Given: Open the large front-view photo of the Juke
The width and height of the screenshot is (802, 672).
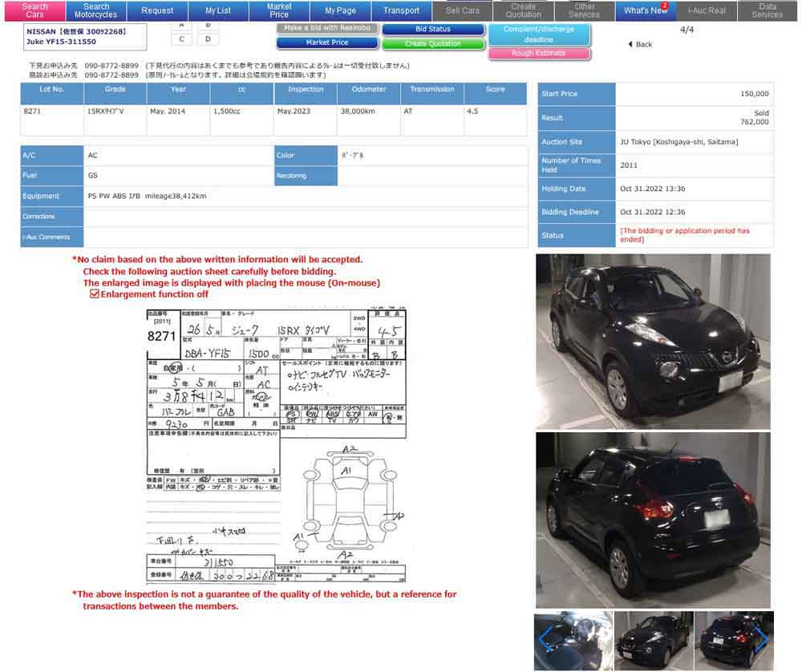Looking at the screenshot, I should 653,342.
